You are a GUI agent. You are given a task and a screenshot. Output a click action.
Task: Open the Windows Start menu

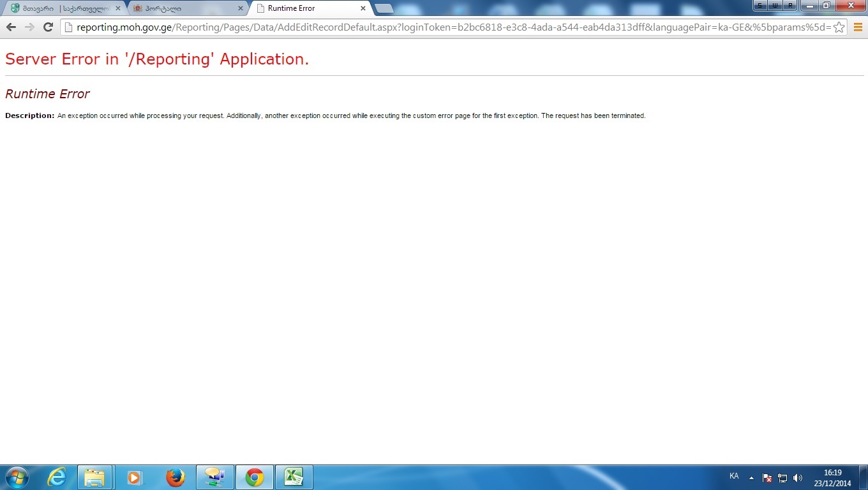(16, 477)
